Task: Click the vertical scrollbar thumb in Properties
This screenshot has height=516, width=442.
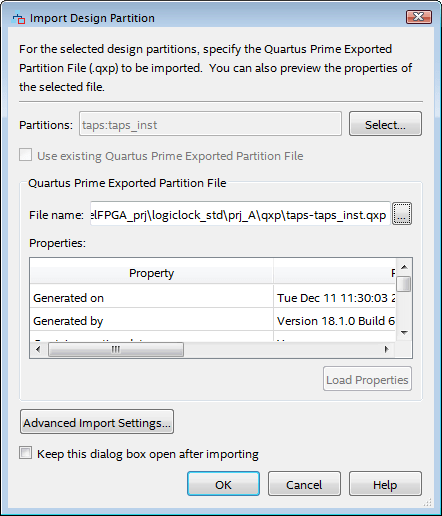Action: tap(404, 284)
